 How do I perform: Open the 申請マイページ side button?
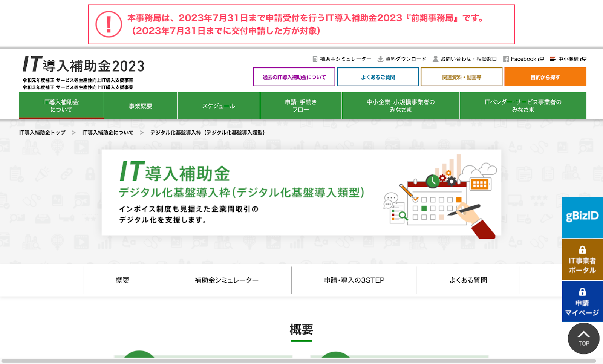click(582, 301)
